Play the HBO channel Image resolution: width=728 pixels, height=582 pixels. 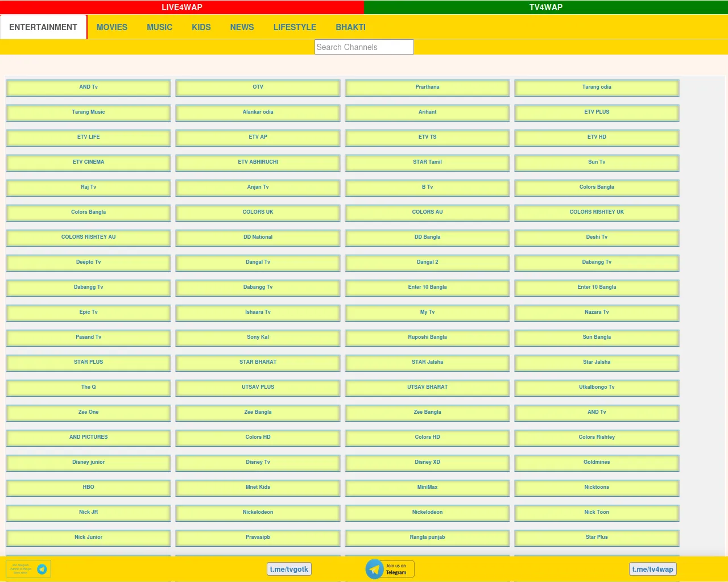point(89,488)
